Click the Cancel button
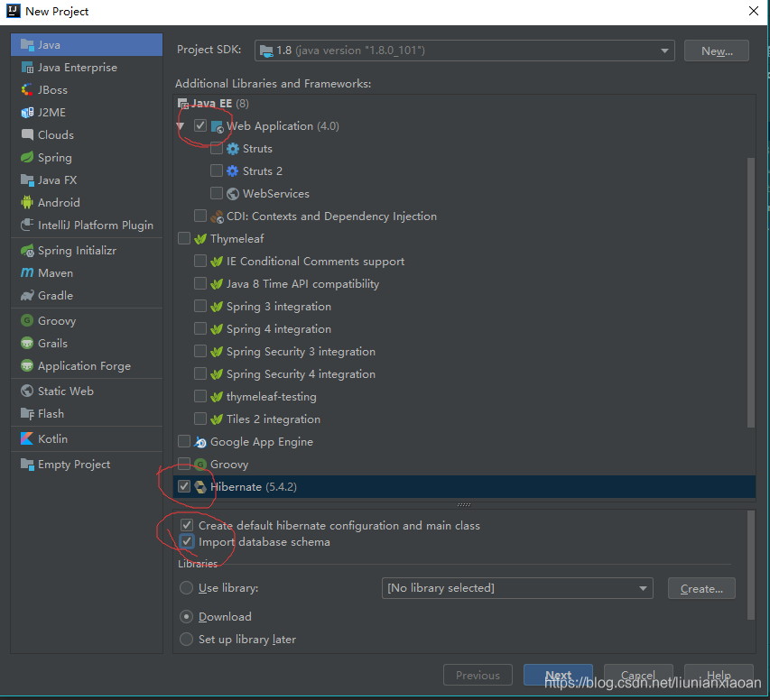The height and width of the screenshot is (700, 770). [x=638, y=675]
